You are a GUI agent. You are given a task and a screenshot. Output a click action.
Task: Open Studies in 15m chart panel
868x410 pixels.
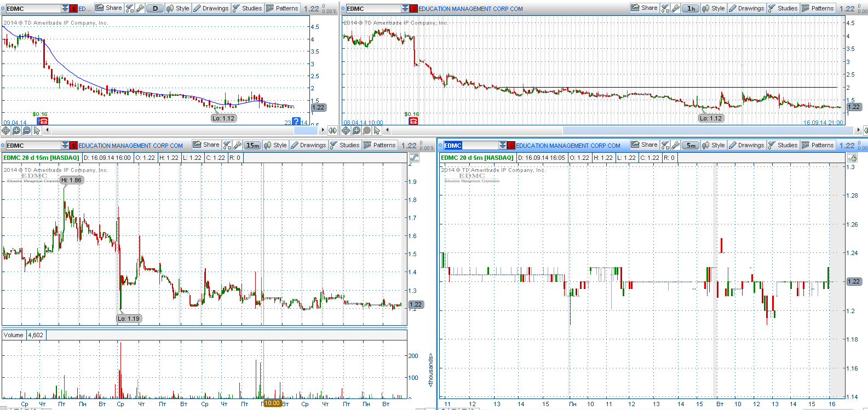coord(345,145)
